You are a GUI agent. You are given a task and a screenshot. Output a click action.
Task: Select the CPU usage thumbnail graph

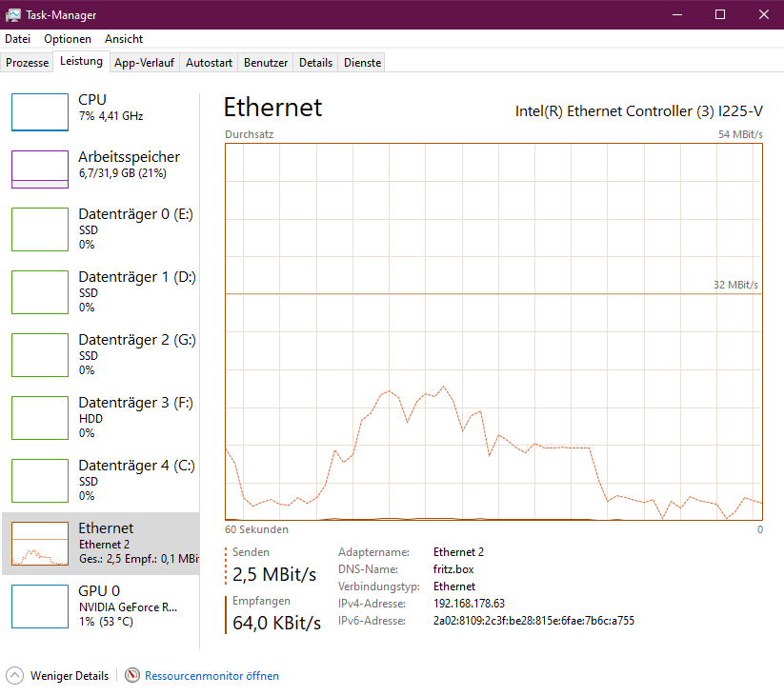(40, 112)
